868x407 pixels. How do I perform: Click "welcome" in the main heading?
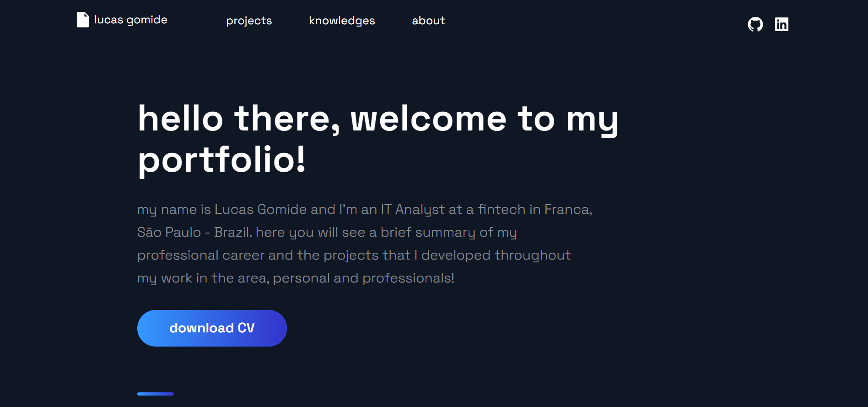click(x=428, y=119)
